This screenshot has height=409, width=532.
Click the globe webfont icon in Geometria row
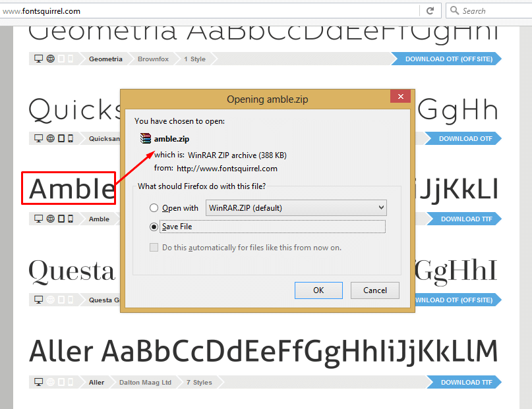(51, 59)
